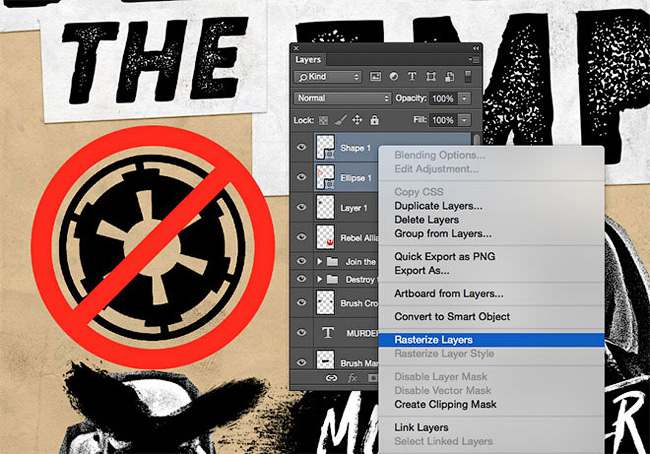Filter layers by adjustment layers icon
This screenshot has height=454, width=650.
(394, 77)
